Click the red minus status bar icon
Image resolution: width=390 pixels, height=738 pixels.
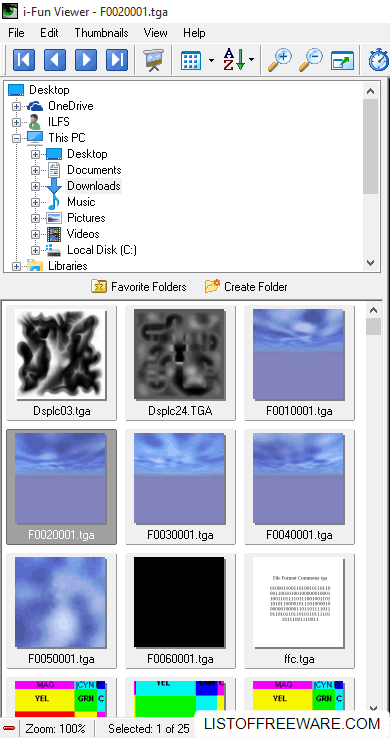click(9, 728)
